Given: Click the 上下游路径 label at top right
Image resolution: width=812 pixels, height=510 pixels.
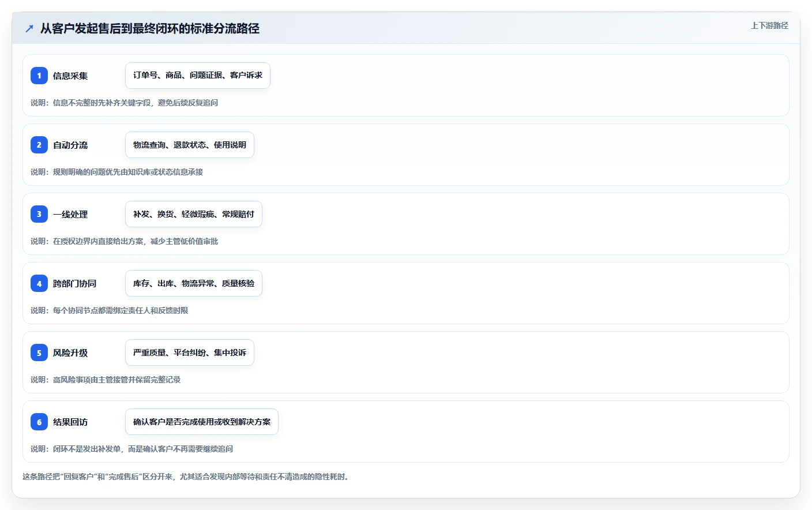Looking at the screenshot, I should click(x=769, y=25).
